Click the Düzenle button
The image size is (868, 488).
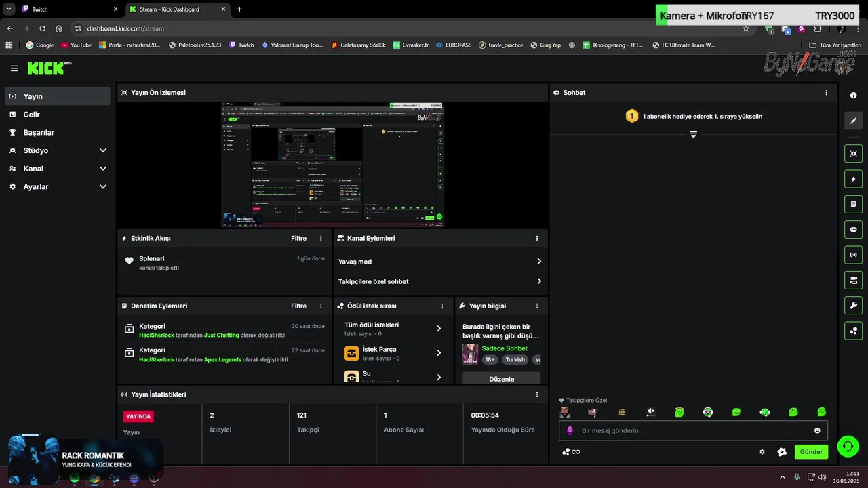coord(502,379)
